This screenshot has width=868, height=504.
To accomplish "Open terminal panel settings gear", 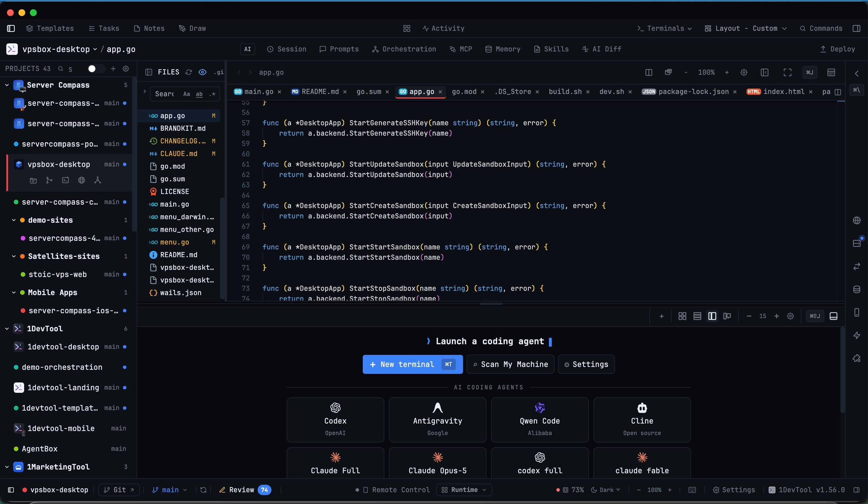I will tap(790, 316).
